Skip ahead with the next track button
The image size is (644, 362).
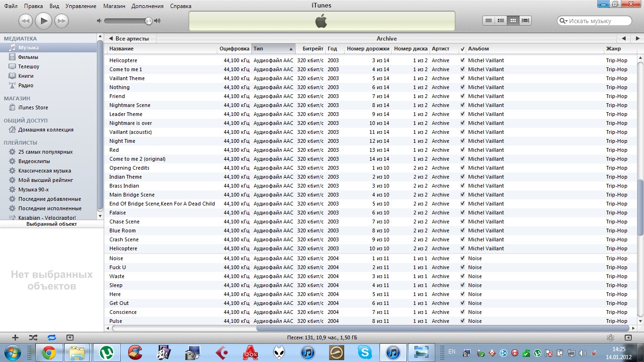click(61, 21)
